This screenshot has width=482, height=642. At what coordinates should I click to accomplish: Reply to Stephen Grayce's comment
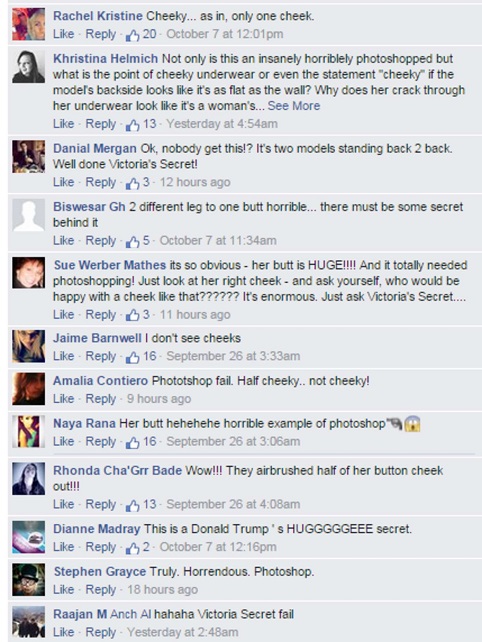coord(101,590)
